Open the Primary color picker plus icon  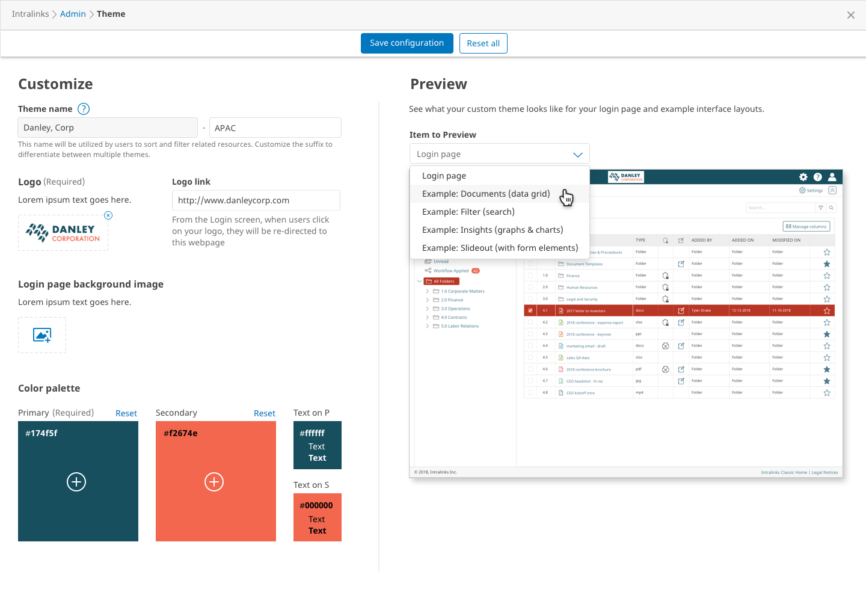click(76, 482)
